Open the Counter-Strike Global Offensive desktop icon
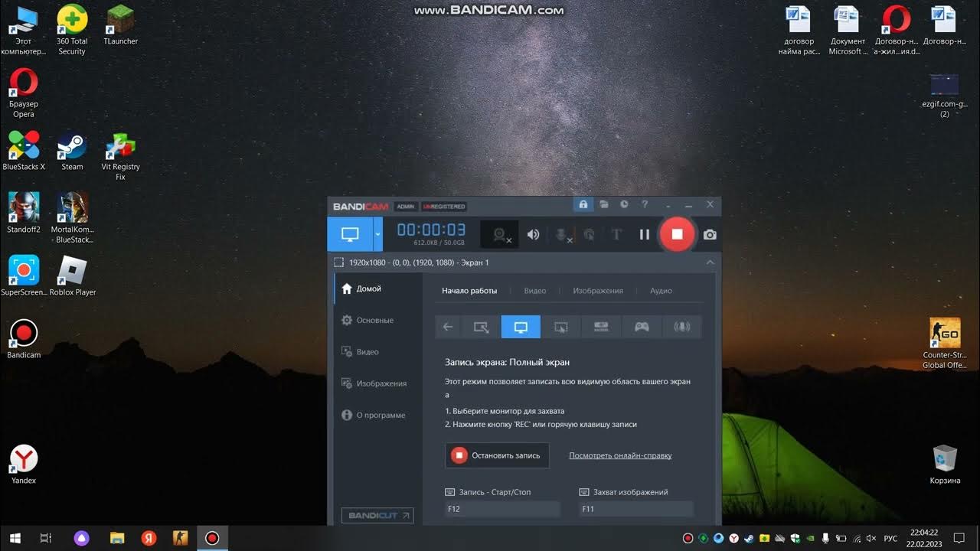This screenshot has width=980, height=551. click(x=944, y=344)
